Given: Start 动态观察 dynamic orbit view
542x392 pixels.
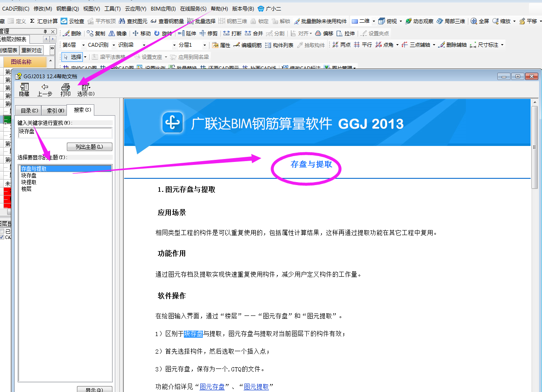Looking at the screenshot, I should 419,21.
